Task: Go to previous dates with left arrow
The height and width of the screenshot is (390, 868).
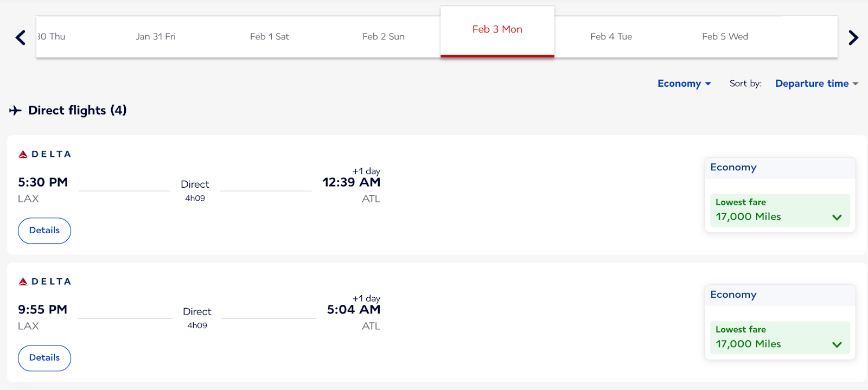Action: click(21, 37)
